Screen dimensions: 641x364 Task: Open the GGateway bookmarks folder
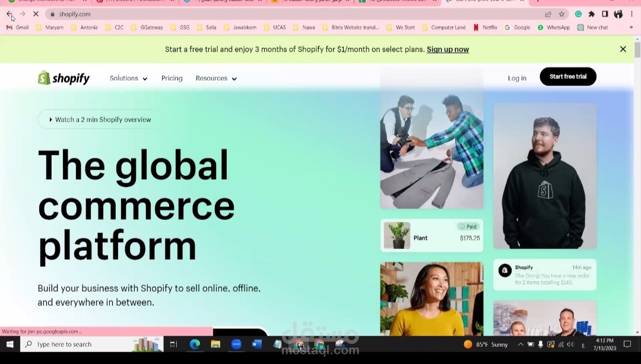click(x=147, y=27)
